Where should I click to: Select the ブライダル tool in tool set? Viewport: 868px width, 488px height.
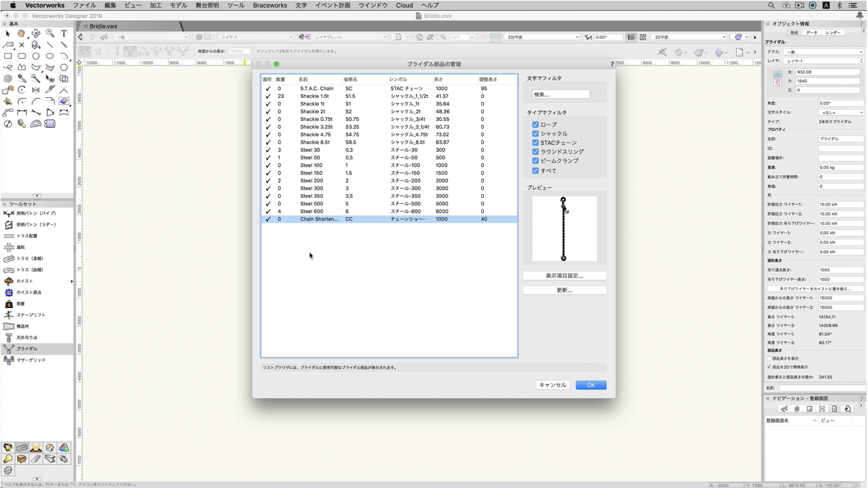(36, 349)
